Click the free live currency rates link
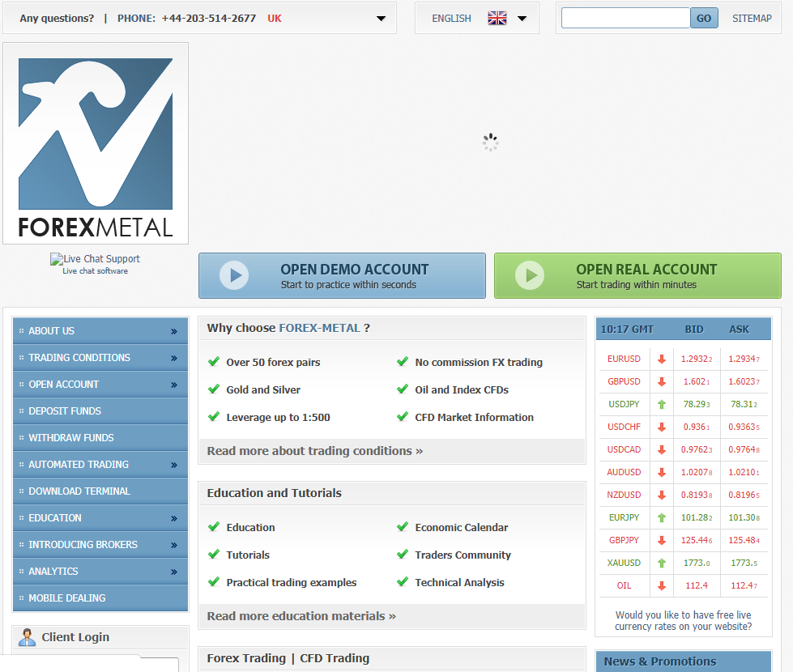 click(684, 621)
